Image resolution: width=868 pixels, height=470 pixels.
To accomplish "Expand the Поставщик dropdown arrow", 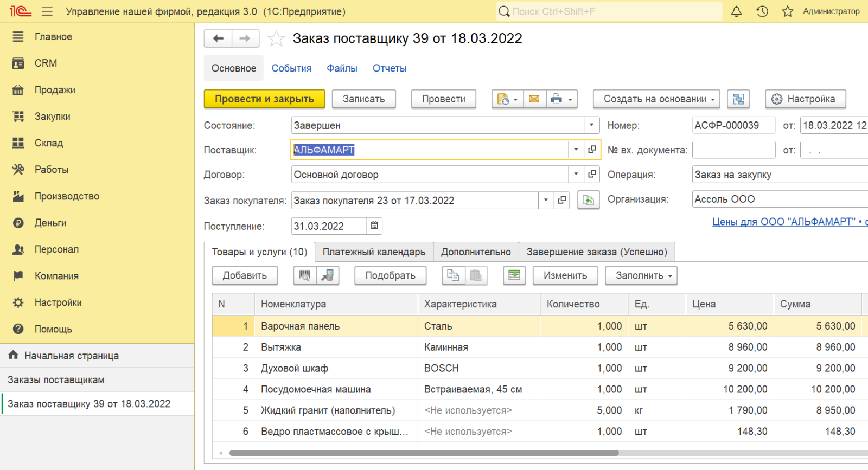I will [576, 150].
